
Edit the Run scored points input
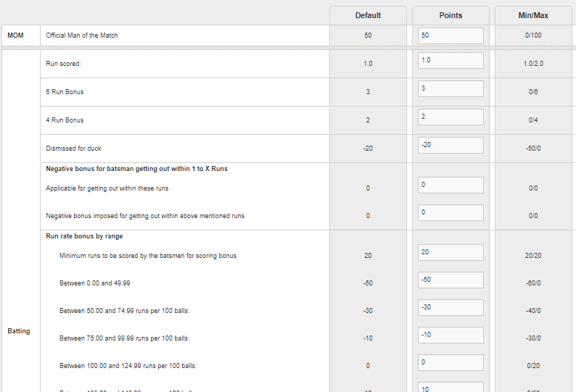[x=450, y=61]
